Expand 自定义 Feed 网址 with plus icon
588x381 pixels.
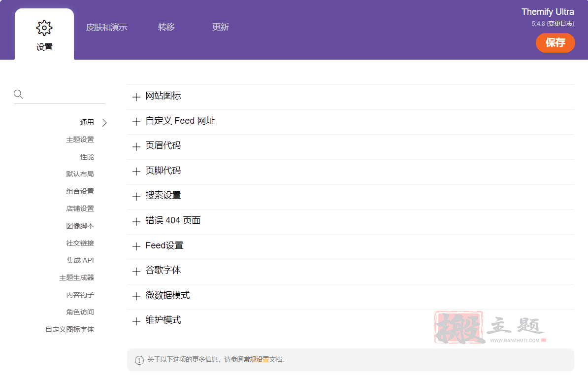136,122
